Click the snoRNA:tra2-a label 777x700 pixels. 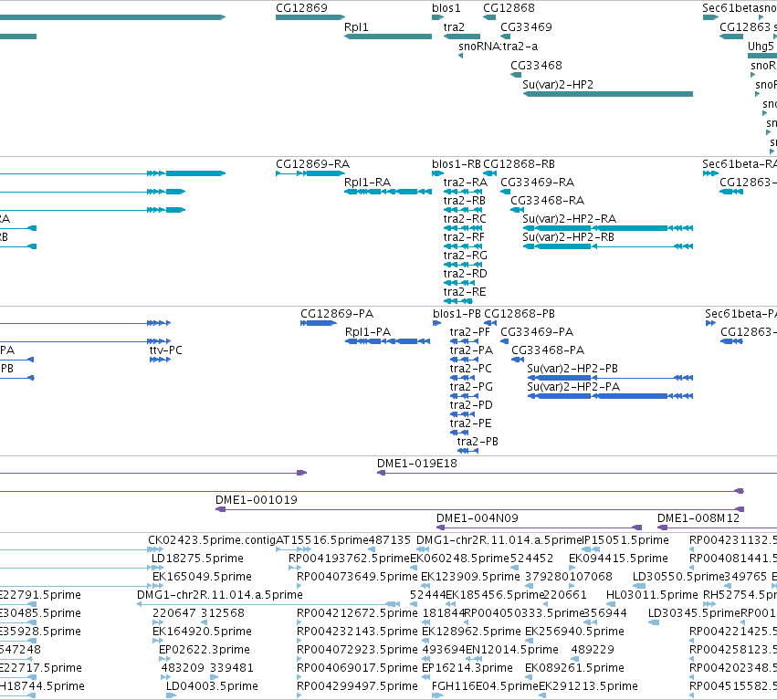(498, 47)
